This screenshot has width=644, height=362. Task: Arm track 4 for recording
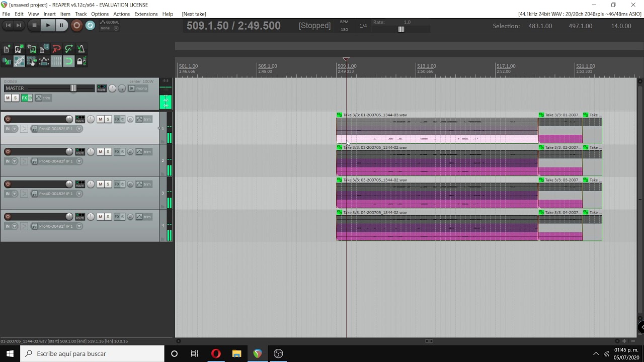8,217
